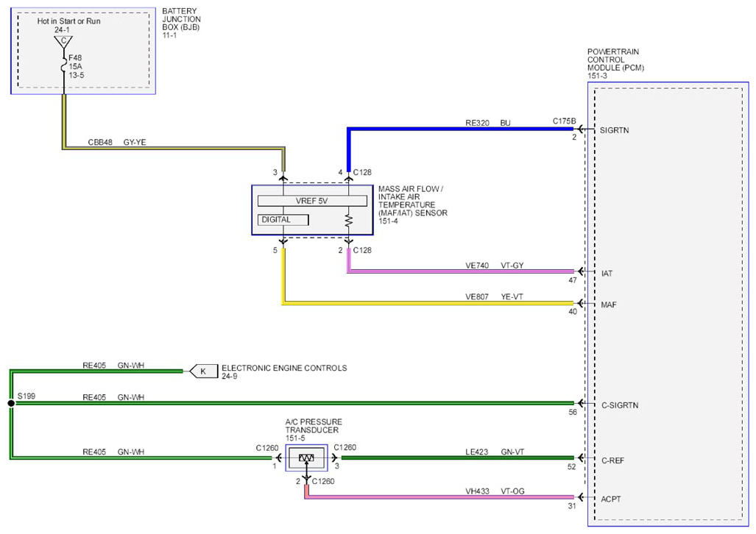Click the blue RE320 BU wire
This screenshot has width=756, height=534.
point(461,129)
